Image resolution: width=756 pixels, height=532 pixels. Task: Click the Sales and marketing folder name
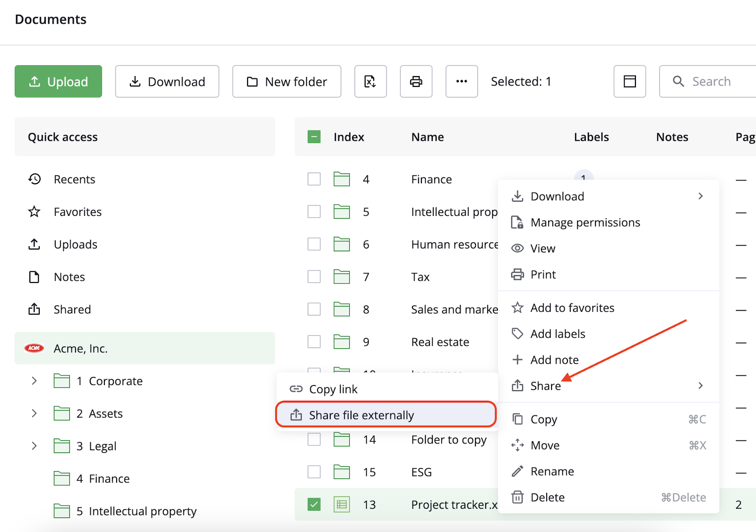(x=455, y=309)
